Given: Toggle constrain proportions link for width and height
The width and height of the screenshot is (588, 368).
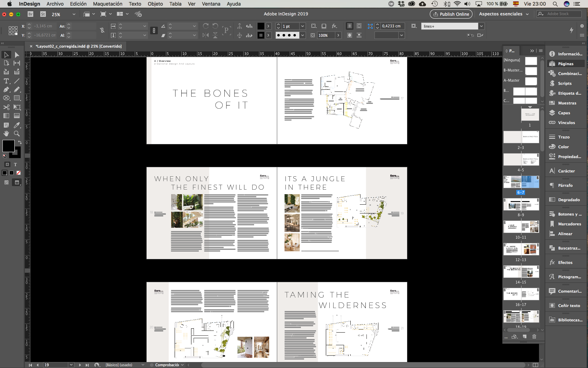Looking at the screenshot, I should (102, 30).
